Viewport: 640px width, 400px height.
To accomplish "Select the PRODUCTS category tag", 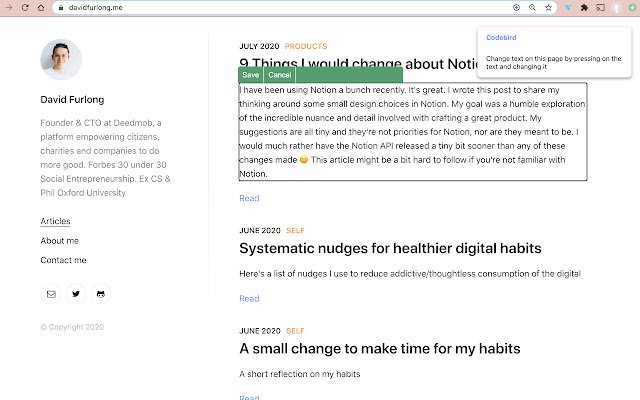I will pyautogui.click(x=306, y=46).
